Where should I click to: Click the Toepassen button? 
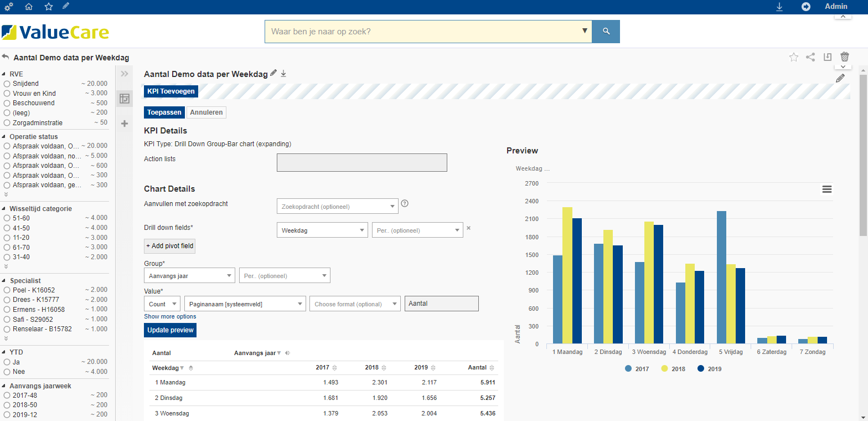click(x=164, y=112)
